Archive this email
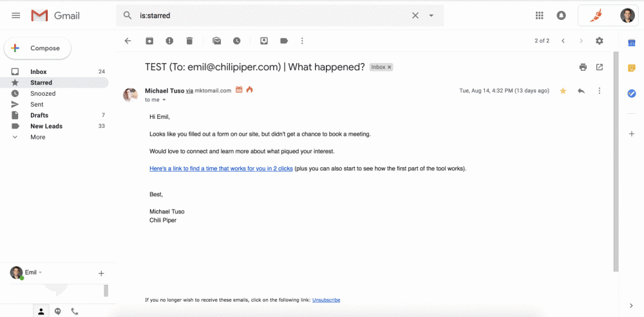This screenshot has height=317, width=644. click(x=149, y=41)
